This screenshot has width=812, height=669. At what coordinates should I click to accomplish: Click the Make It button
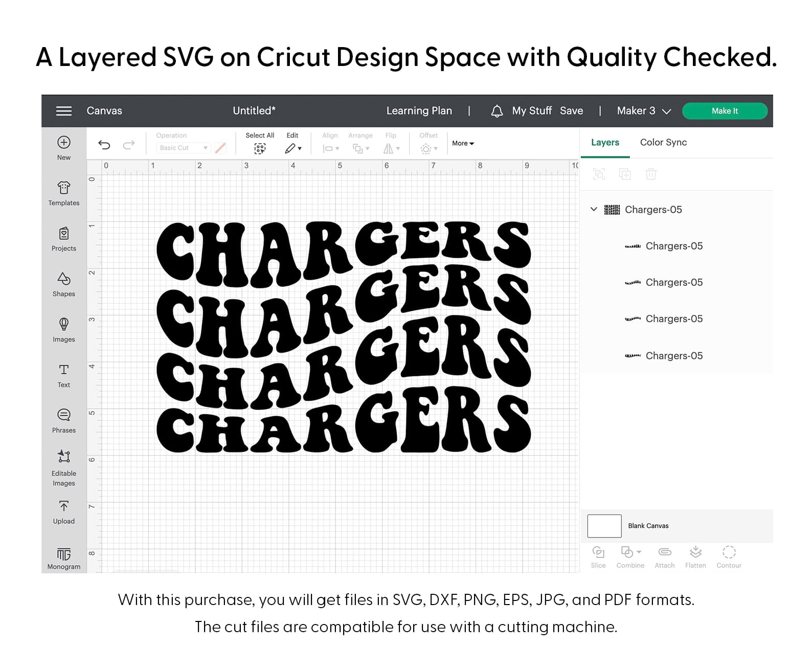725,111
